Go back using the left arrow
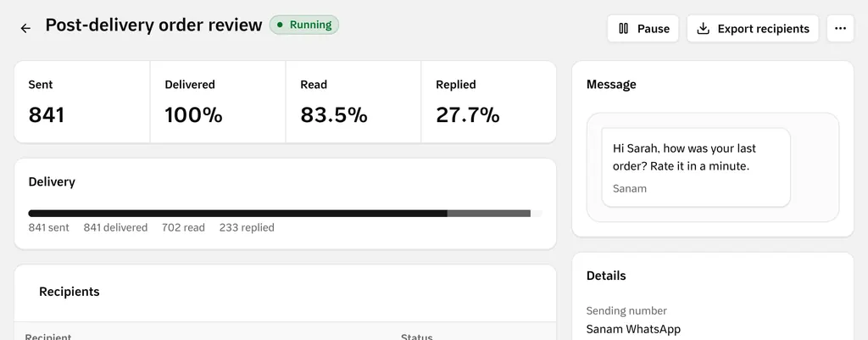The width and height of the screenshot is (868, 340). click(x=25, y=28)
